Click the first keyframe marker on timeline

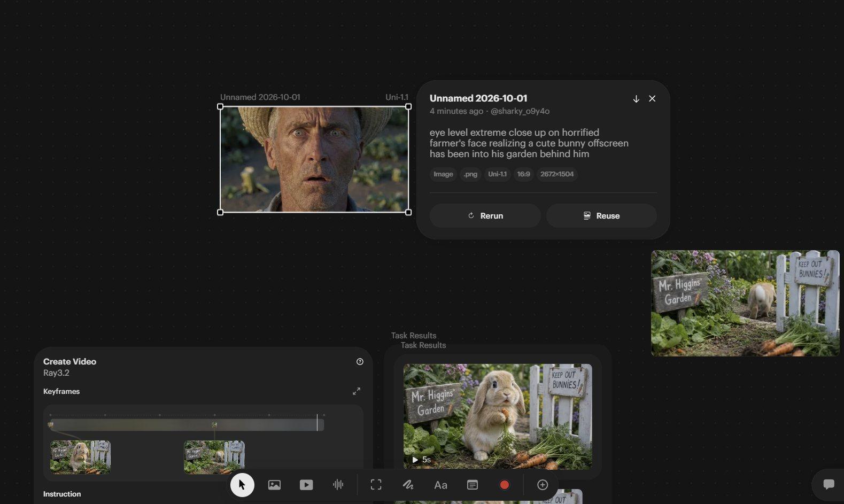pyautogui.click(x=51, y=425)
